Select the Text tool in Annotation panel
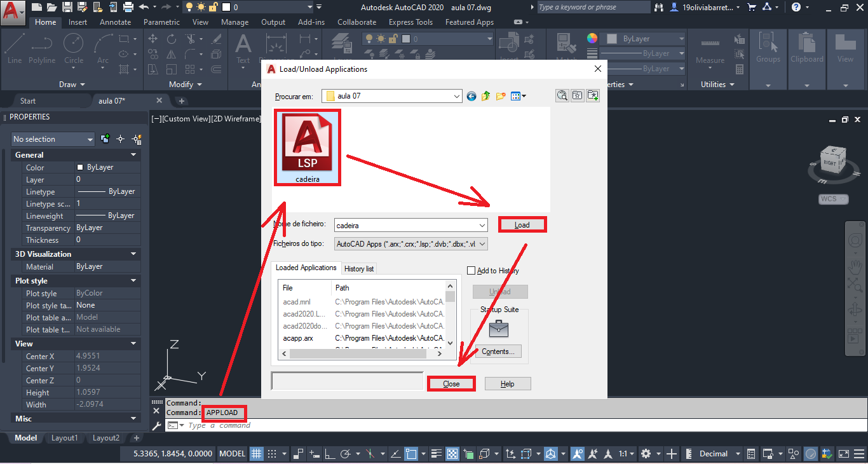Image resolution: width=868 pixels, height=464 pixels. click(x=243, y=48)
